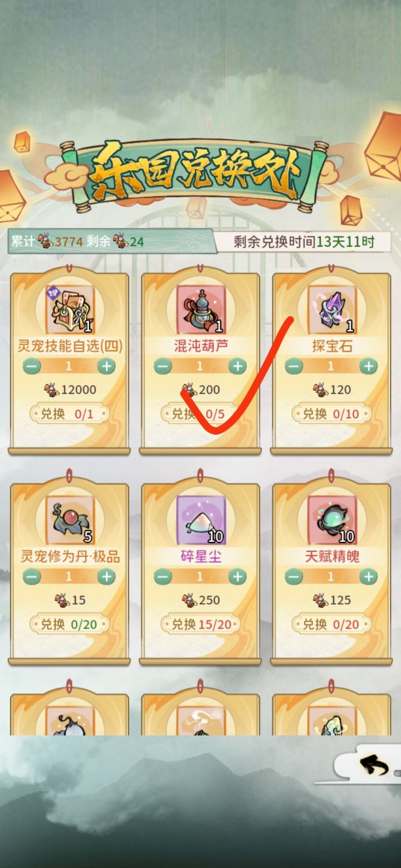Redeem 天赋精魄 with 兑换 0/20 button
Image resolution: width=401 pixels, height=868 pixels.
331,624
